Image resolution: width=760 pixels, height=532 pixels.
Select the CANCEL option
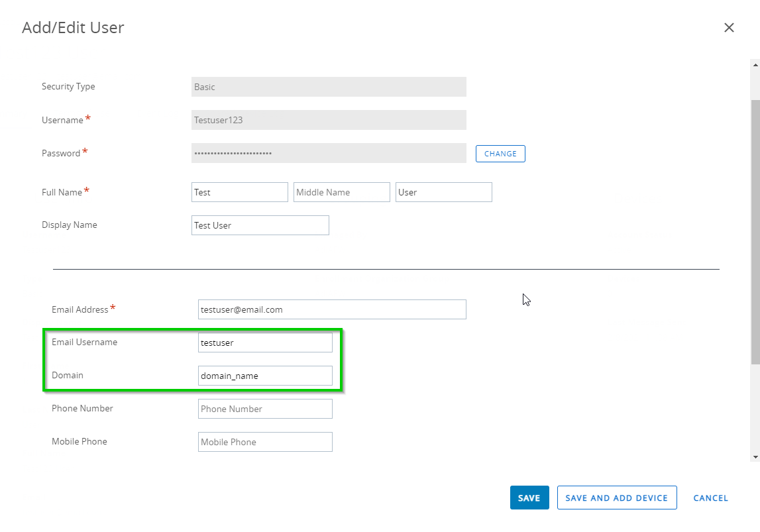[710, 498]
